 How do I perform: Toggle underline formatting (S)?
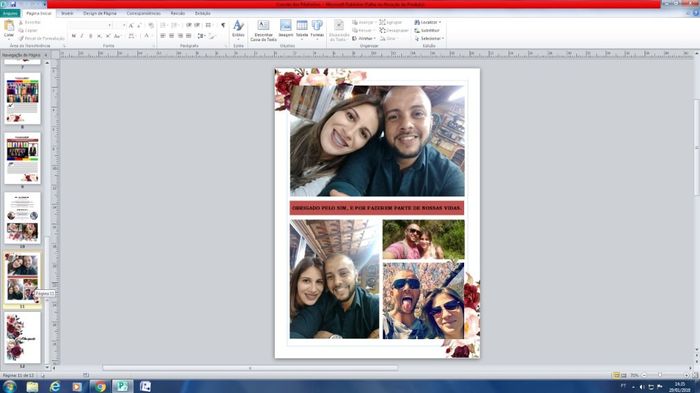[91, 36]
